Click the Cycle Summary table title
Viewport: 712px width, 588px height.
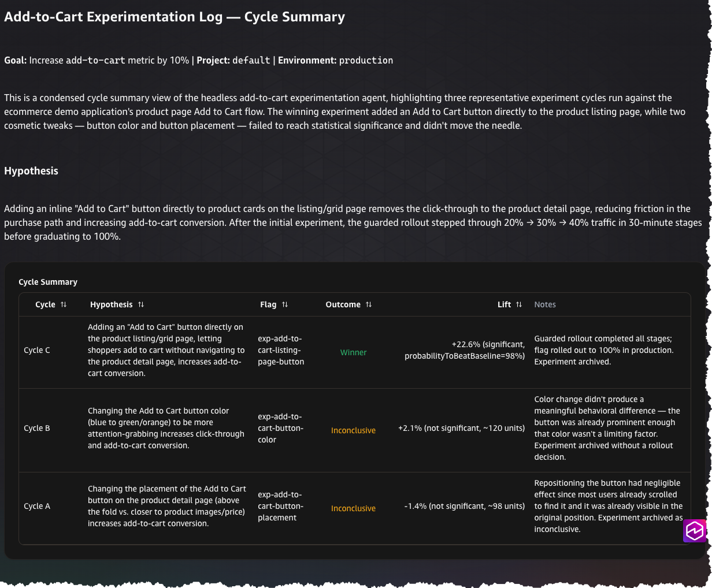pyautogui.click(x=48, y=282)
